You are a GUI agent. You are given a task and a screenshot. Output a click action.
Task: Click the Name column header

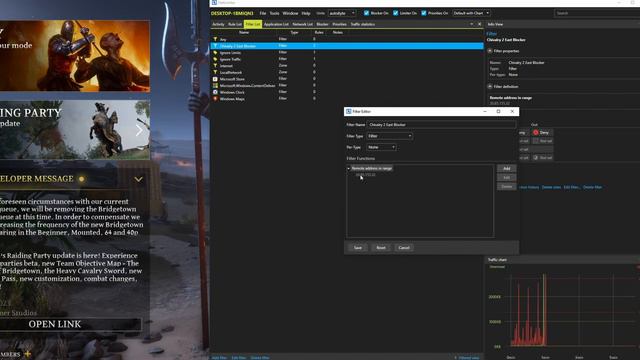click(244, 32)
